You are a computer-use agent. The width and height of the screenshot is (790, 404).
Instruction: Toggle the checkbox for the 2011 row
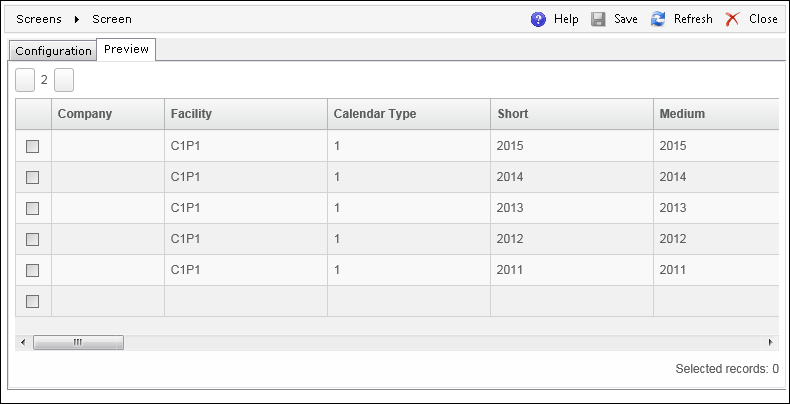(x=32, y=271)
